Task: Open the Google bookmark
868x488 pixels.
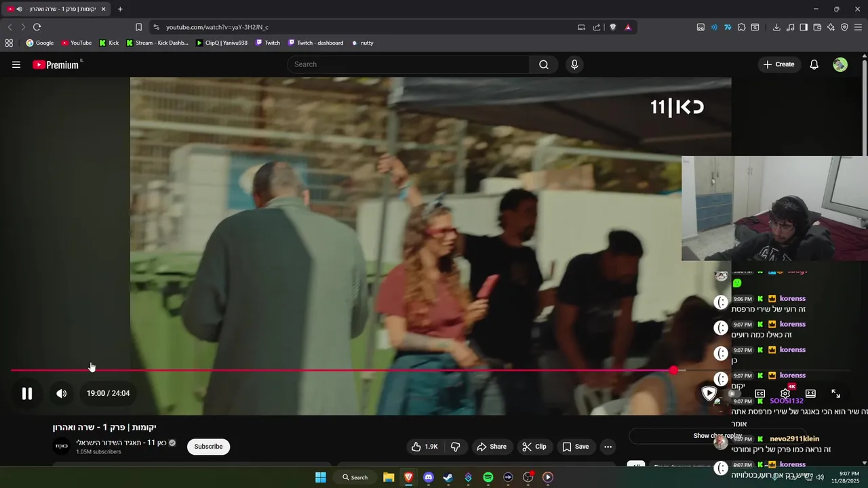Action: [40, 43]
